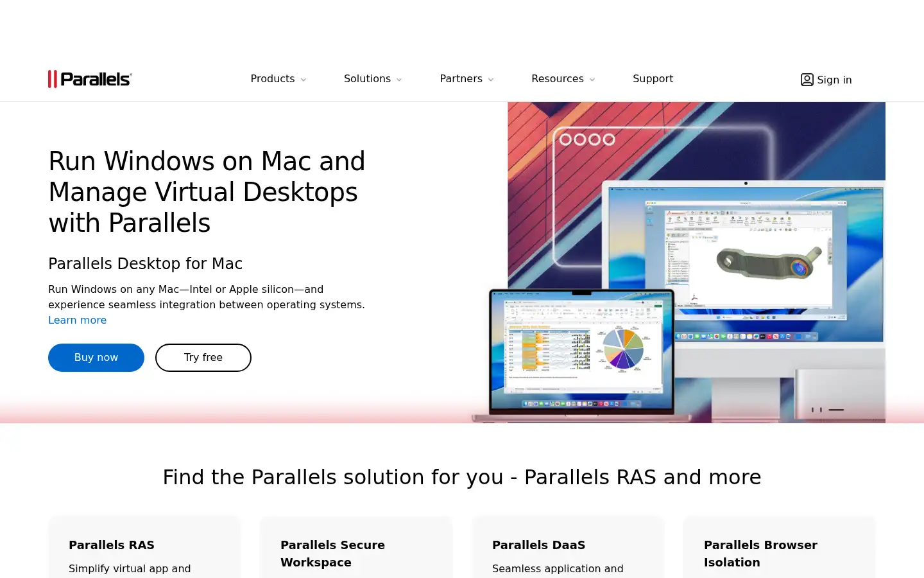Open the Resources menu
The image size is (924, 578).
tap(558, 78)
